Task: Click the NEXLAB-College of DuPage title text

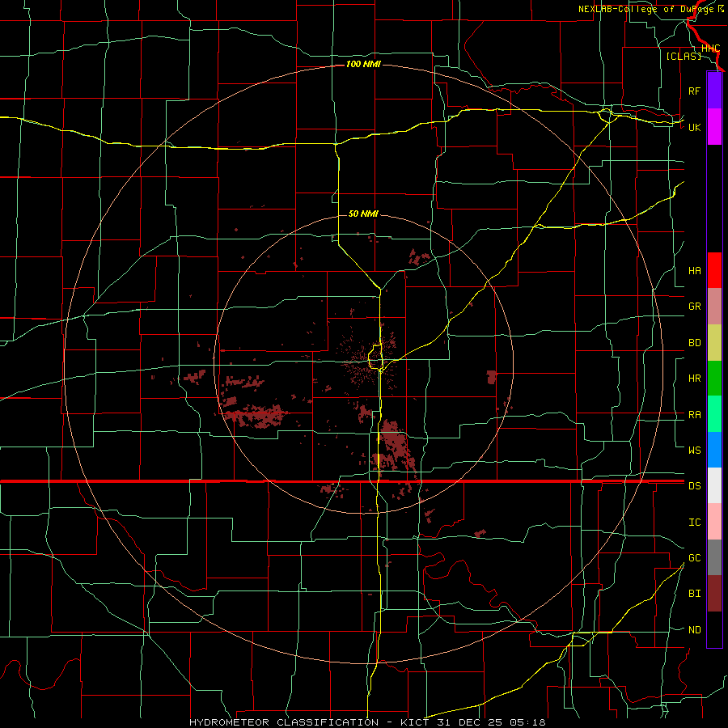Action: coord(647,9)
